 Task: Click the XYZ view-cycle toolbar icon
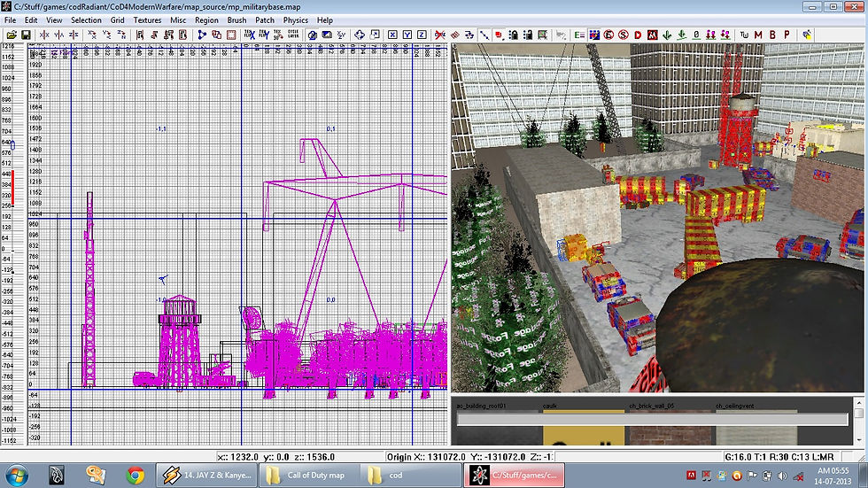(341, 35)
